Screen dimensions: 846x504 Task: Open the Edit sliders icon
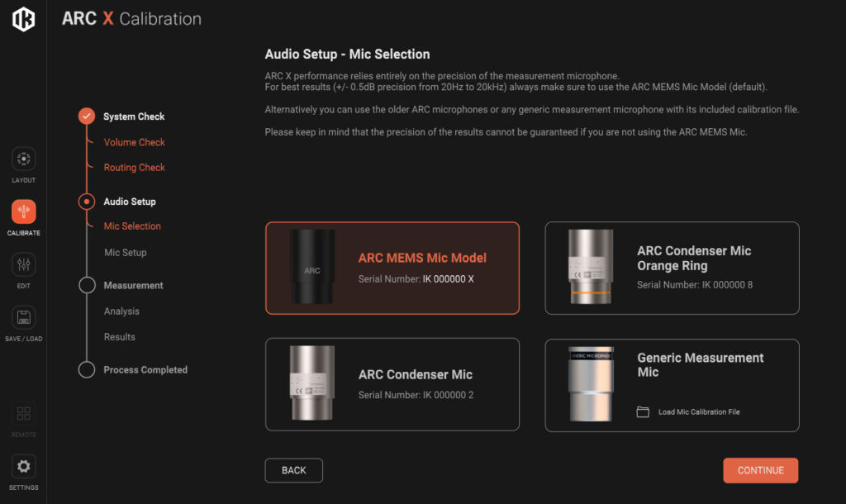click(24, 264)
